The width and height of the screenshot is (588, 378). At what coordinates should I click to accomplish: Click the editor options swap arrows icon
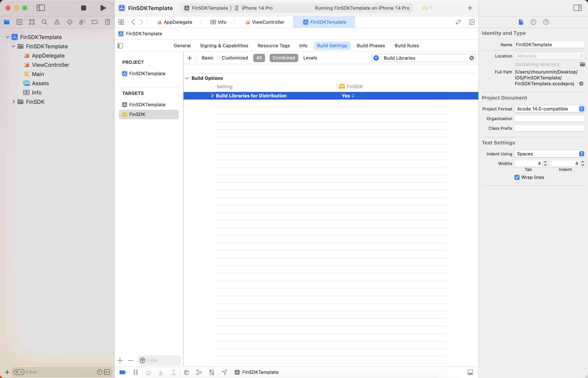pyautogui.click(x=458, y=22)
